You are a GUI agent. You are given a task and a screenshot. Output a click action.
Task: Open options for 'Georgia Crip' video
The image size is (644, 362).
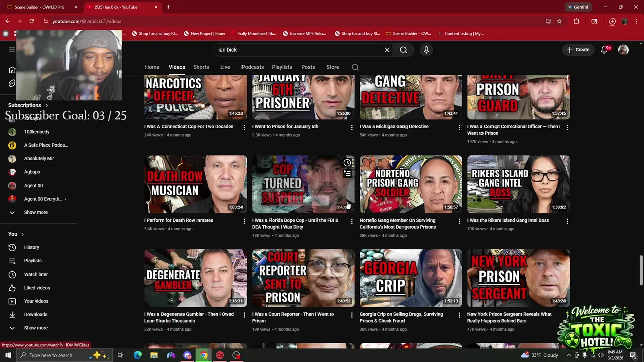(x=459, y=315)
